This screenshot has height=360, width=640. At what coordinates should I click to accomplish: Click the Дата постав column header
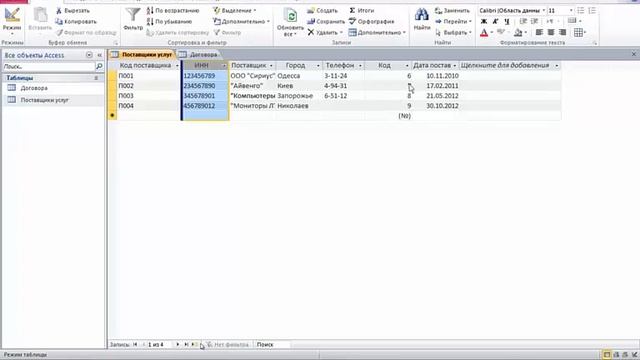tap(435, 65)
